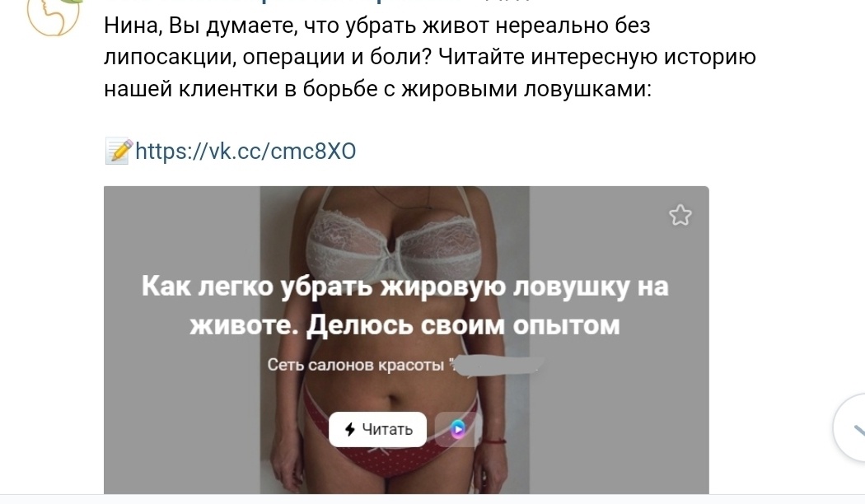
Task: Click the gray right margin below the star
Action: (x=619, y=358)
